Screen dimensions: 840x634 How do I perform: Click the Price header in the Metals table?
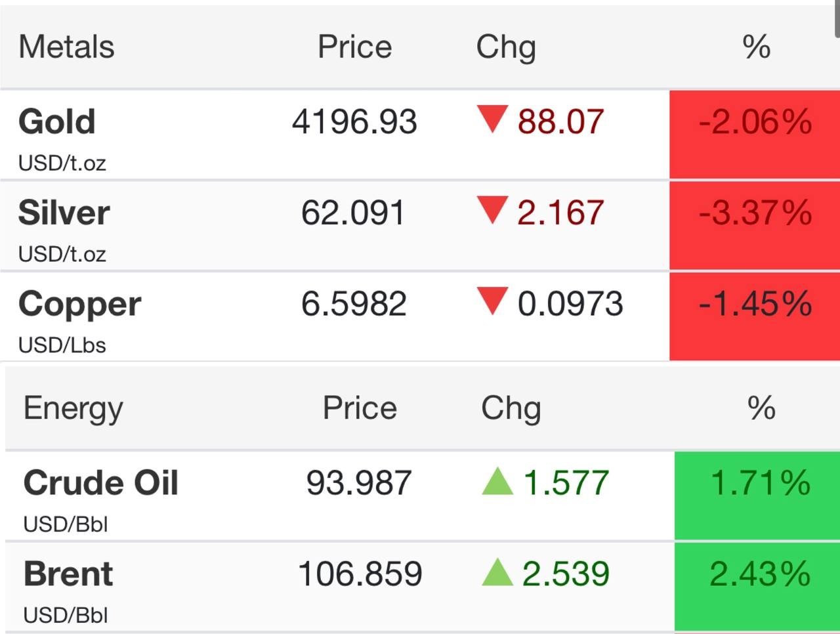pyautogui.click(x=354, y=47)
